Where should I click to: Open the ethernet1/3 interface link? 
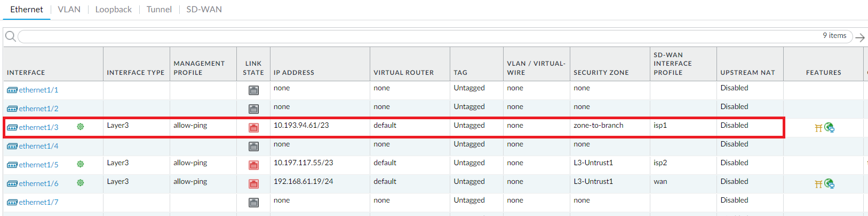[x=38, y=127]
